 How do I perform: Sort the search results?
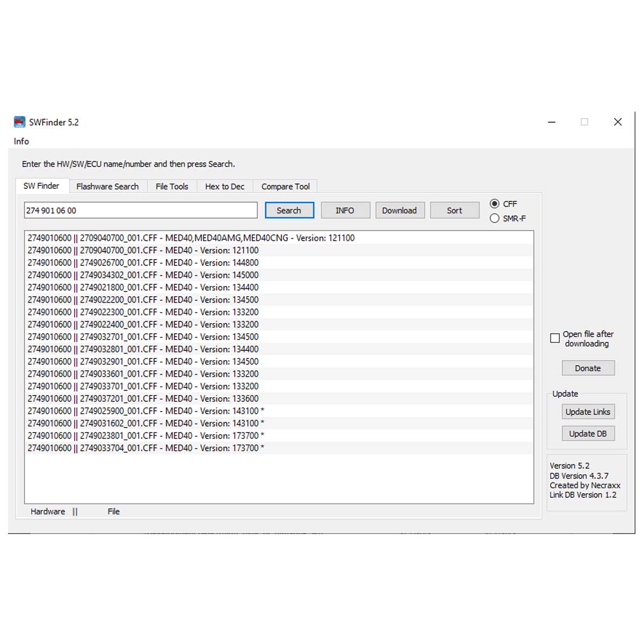[x=454, y=210]
